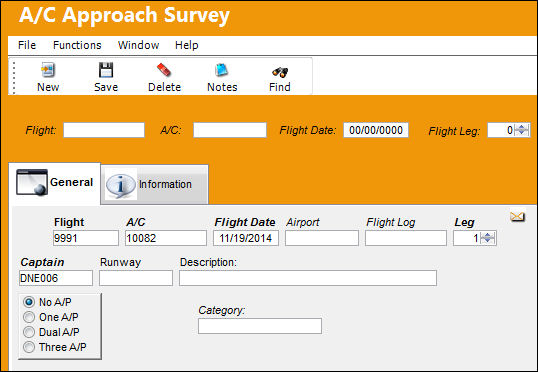The image size is (538, 372).
Task: Click the empty Runway field
Action: 136,278
